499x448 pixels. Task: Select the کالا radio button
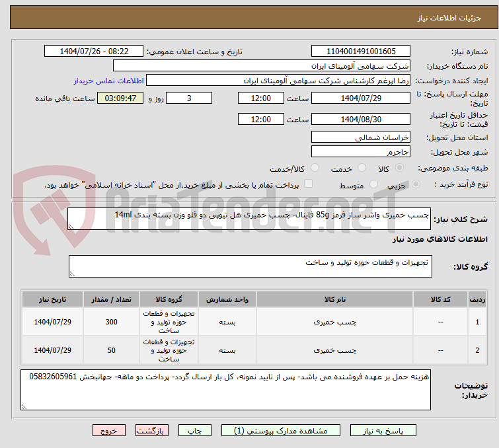[399, 167]
